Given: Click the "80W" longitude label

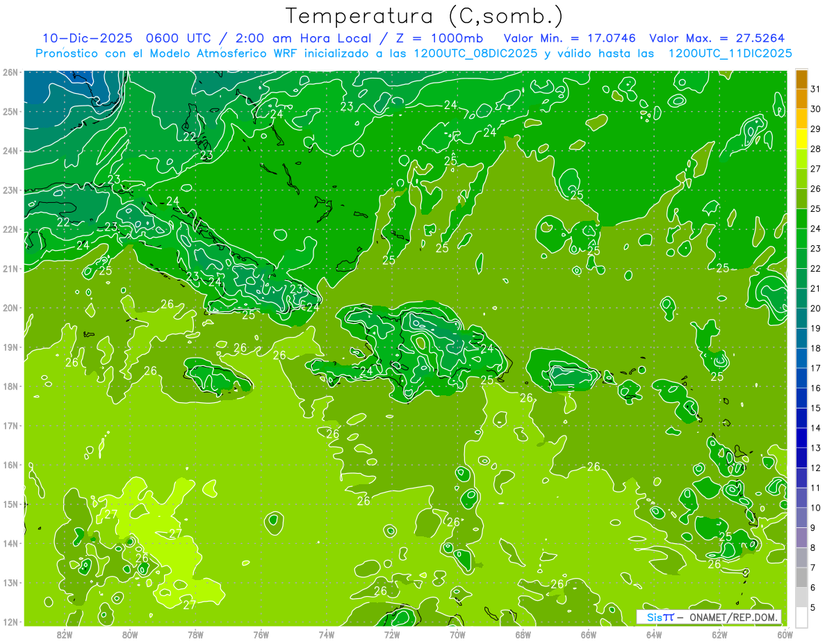Looking at the screenshot, I should coord(130,634).
